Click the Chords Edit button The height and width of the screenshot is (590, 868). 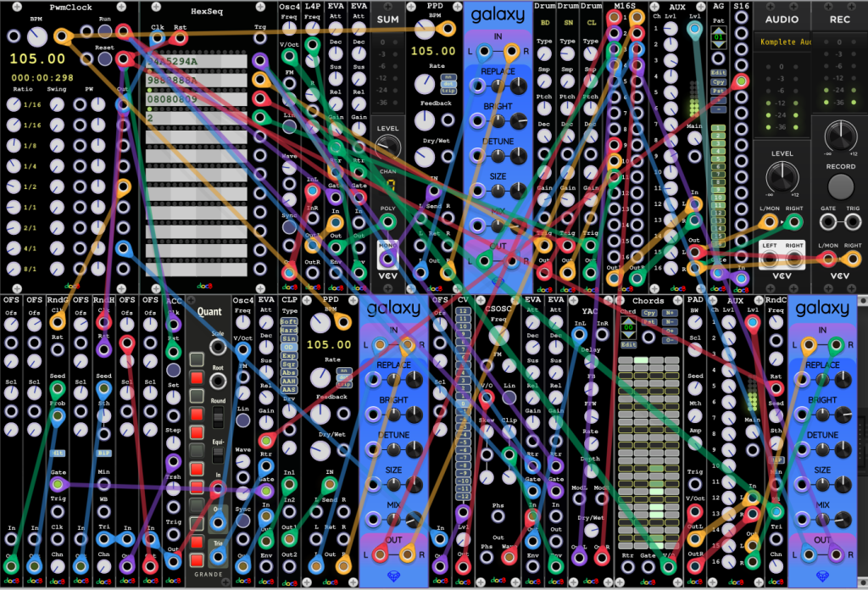tap(628, 344)
